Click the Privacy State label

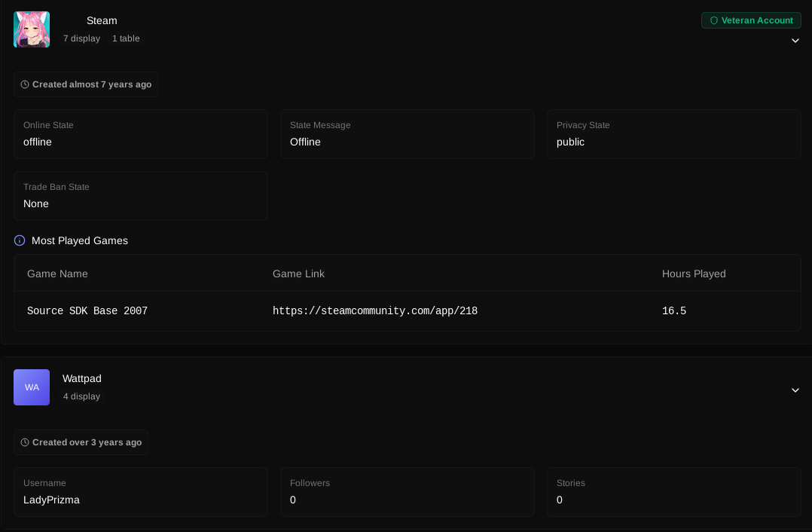[582, 125]
